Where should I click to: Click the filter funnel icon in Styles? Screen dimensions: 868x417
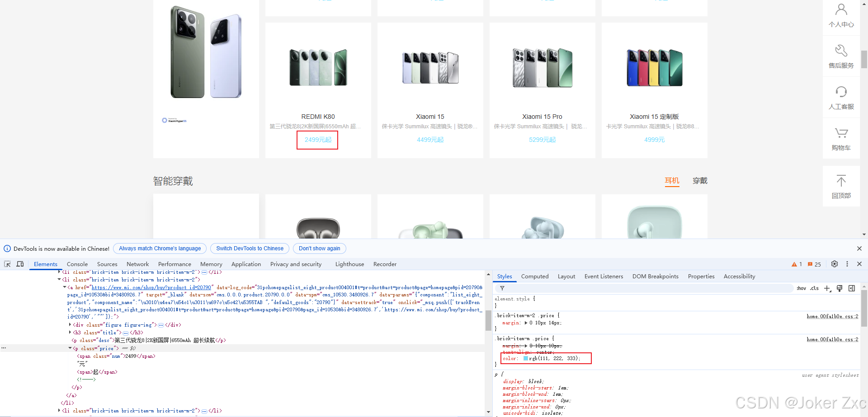pos(502,288)
